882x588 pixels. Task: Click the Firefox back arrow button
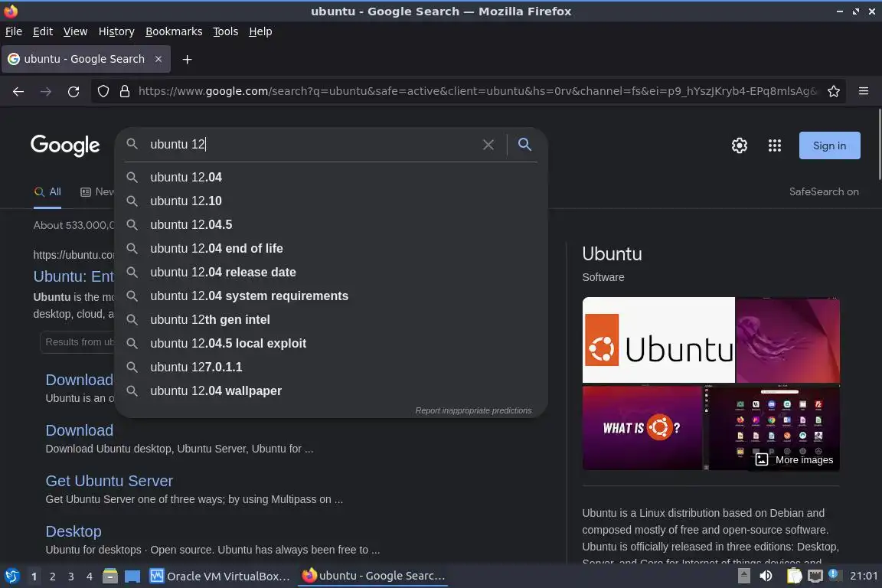(x=18, y=91)
